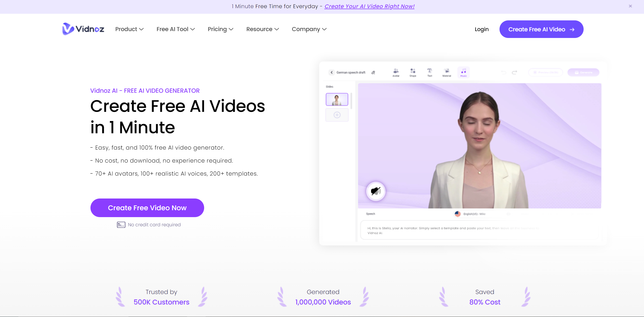Select the Avatar tool in the editor toolbar
Viewport: 644px width, 317px height.
click(x=396, y=72)
